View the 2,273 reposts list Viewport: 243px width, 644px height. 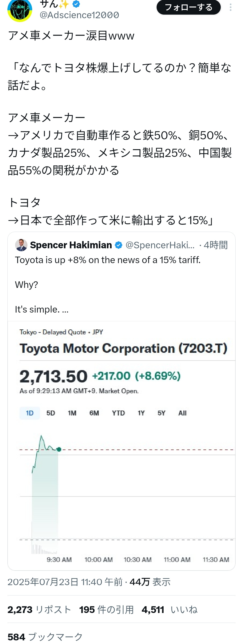(39, 610)
